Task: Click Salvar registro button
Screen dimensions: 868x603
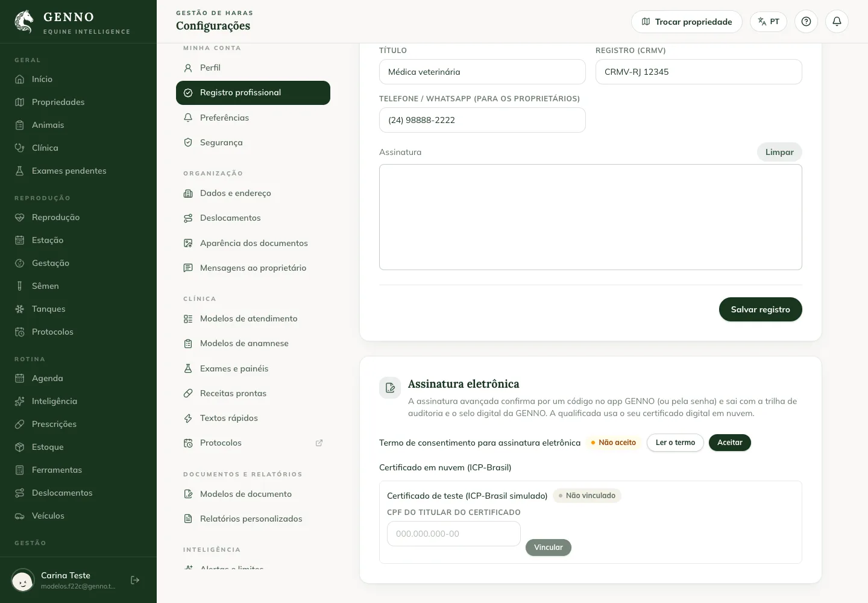Action: click(760, 309)
